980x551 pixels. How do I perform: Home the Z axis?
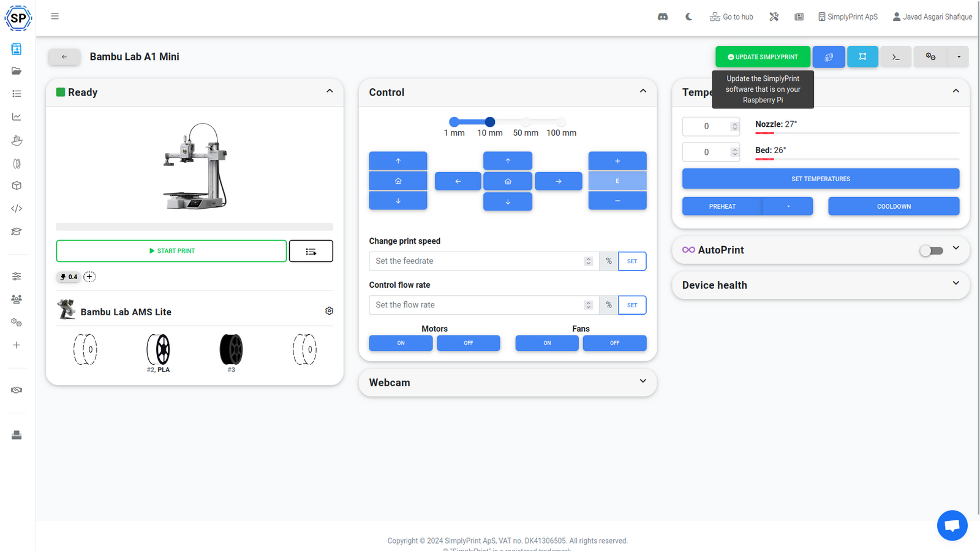398,181
